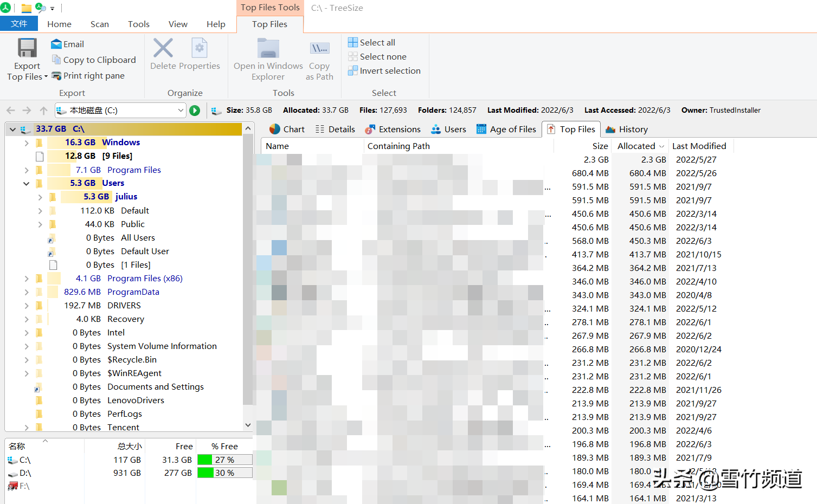Screen dimensions: 817x504
Task: Click the Email export icon
Action: pos(57,44)
